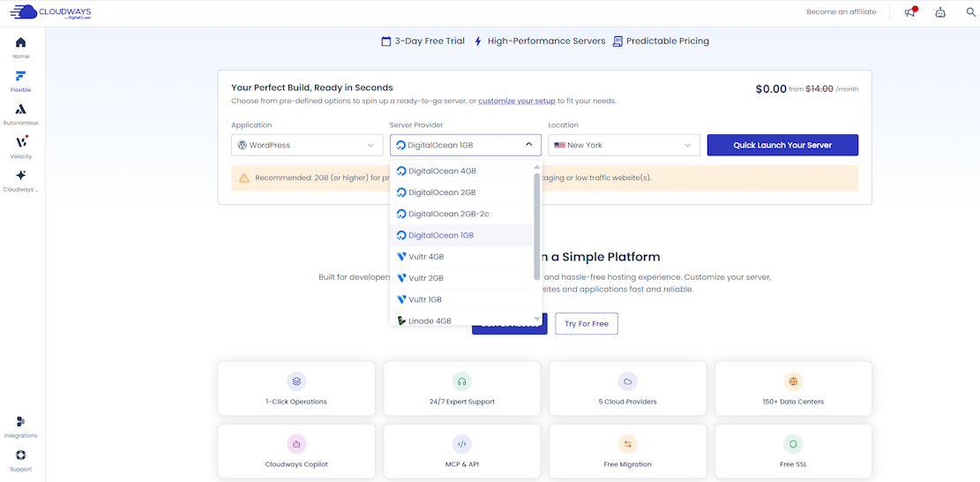Click the provider list scroll-down arrow
Viewport: 980px width, 482px height.
(536, 319)
